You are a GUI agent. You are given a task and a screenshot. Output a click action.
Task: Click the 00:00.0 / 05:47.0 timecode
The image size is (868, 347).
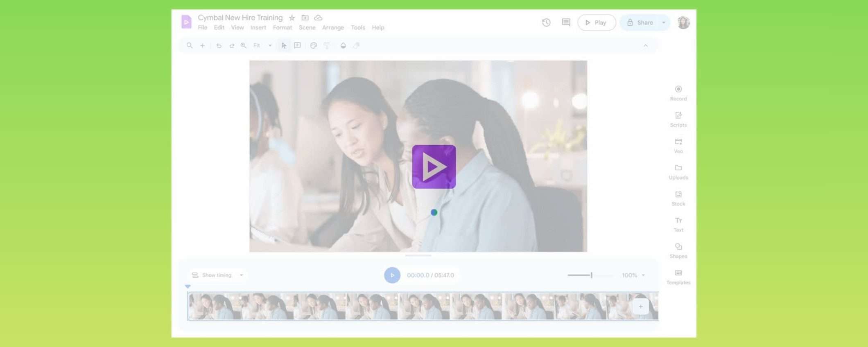click(x=430, y=275)
